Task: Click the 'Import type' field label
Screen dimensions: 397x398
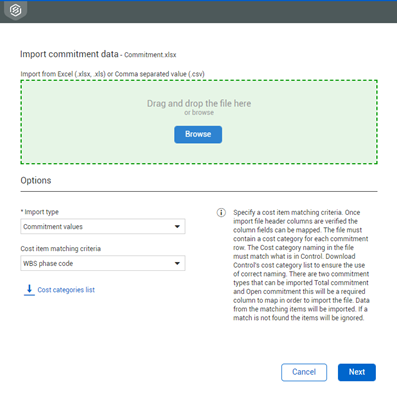Action: pos(40,212)
